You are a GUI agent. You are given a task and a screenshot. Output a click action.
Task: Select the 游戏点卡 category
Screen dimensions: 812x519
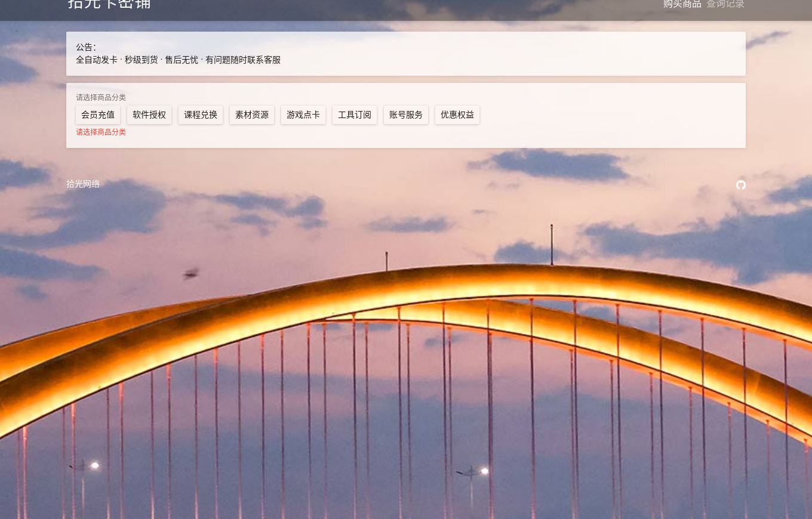tap(303, 115)
